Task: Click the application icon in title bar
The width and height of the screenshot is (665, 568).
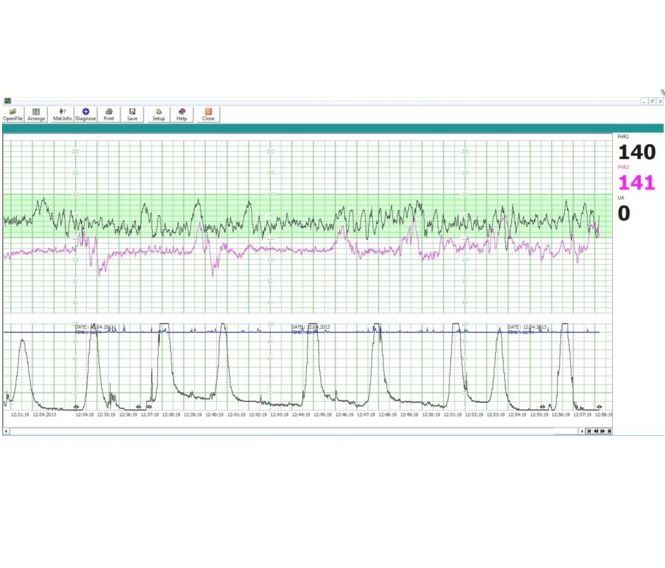Action: click(x=8, y=101)
